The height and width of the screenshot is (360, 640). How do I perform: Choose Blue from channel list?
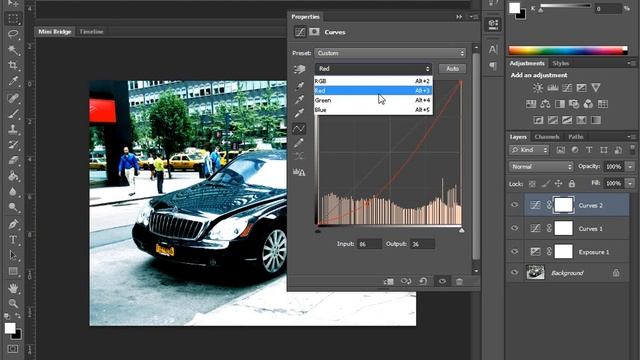click(x=373, y=110)
